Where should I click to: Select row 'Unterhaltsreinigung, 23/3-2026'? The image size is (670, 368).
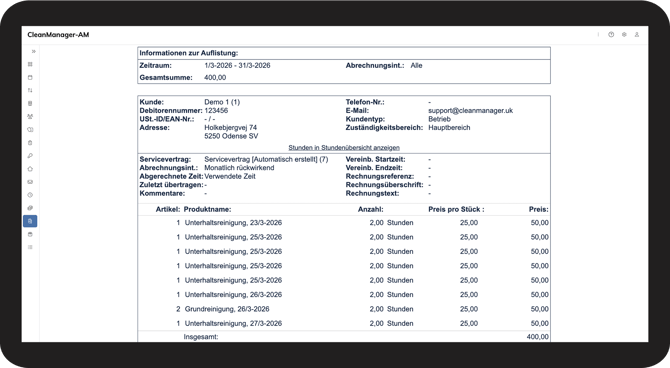(344, 223)
